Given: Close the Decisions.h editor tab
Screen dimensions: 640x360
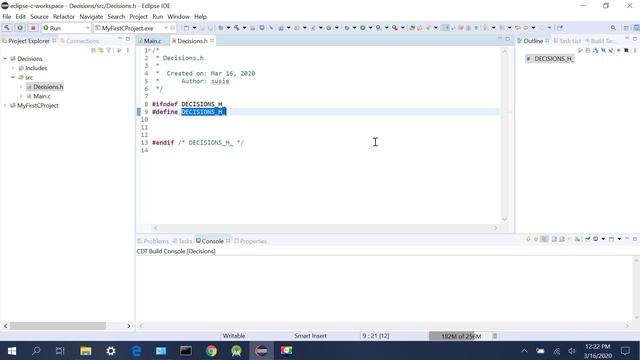Looking at the screenshot, I should pyautogui.click(x=212, y=40).
